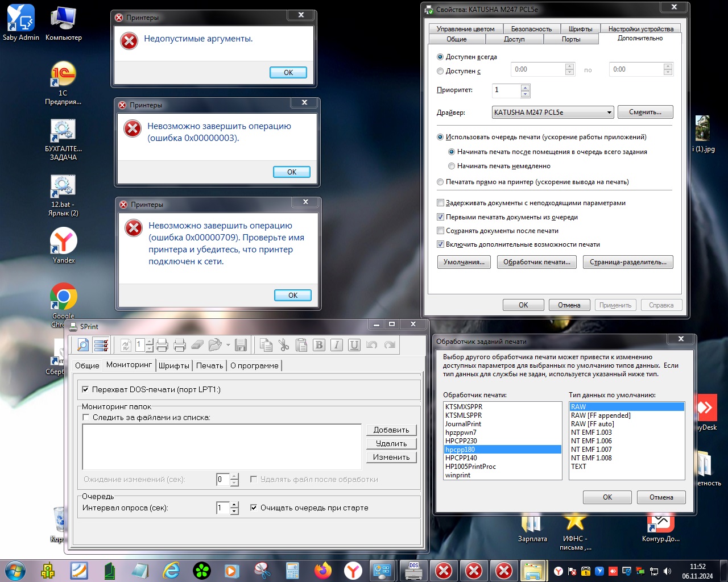Decrease Интервал опроса value with down arrow
Screen dimensions: 728x582
point(234,511)
